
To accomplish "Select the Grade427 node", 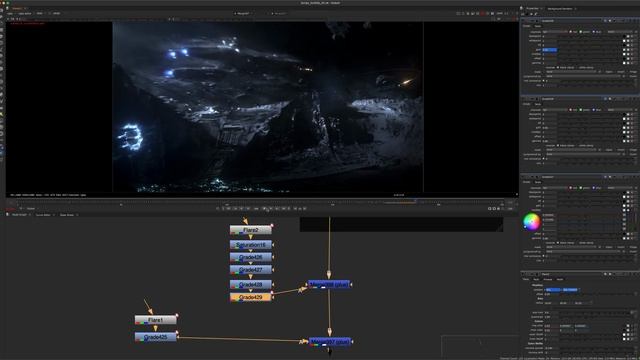I will (x=251, y=270).
